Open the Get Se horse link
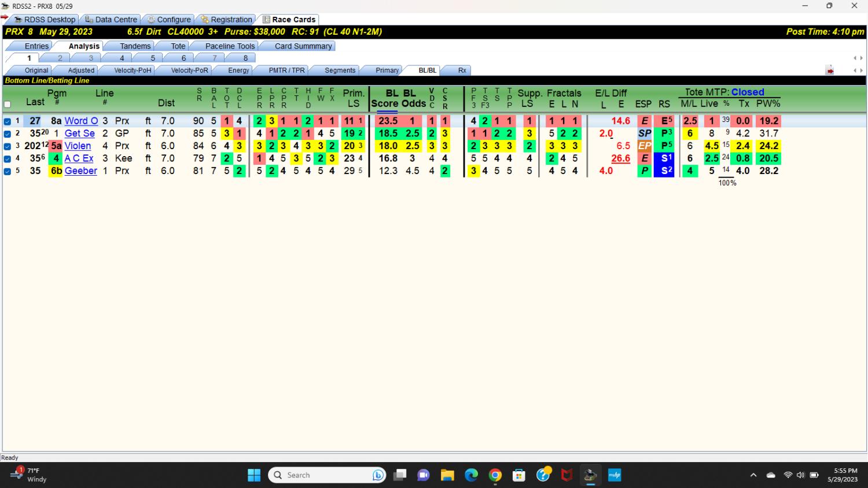The image size is (868, 488). [79, 134]
